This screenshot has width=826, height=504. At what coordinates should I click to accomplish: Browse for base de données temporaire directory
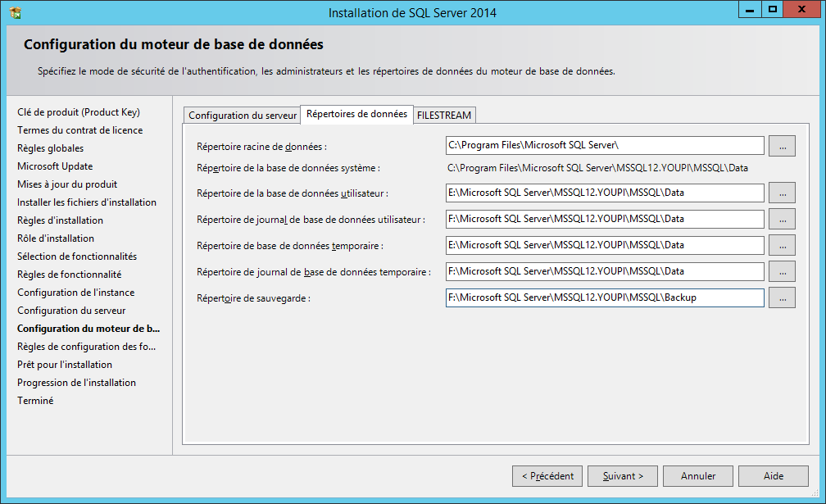tap(782, 245)
